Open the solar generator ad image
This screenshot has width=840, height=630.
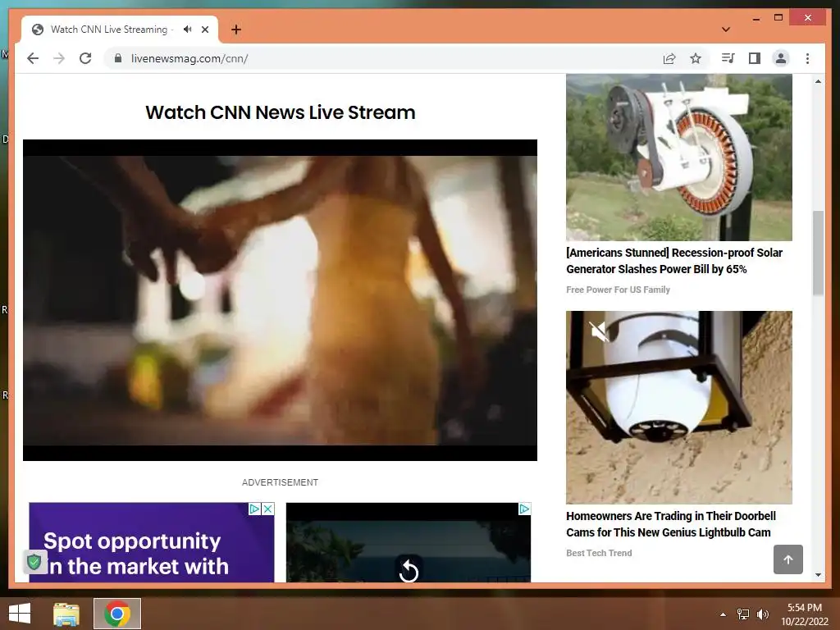678,157
